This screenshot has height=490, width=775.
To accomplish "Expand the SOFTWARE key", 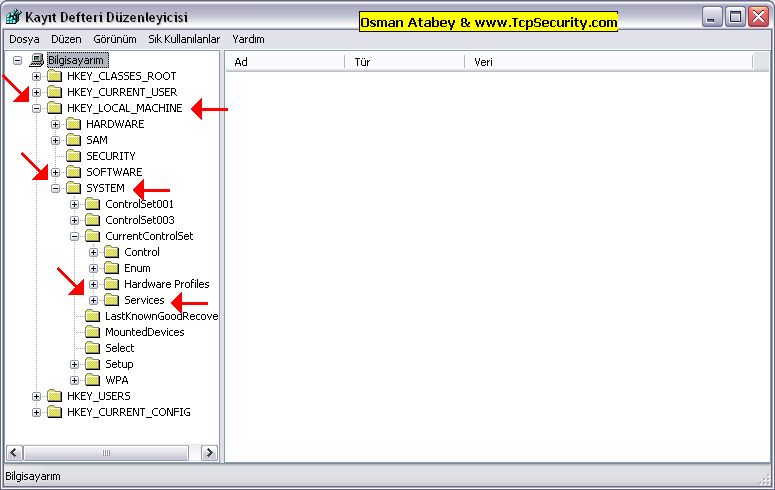I will click(56, 172).
